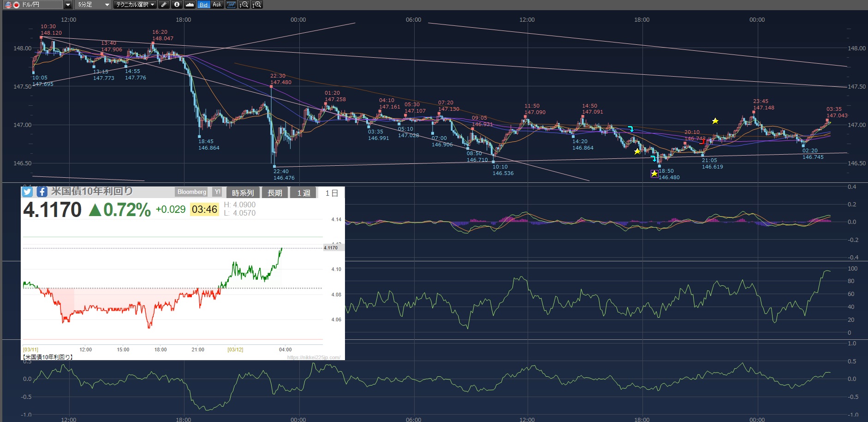Viewport: 868px width, 422px height.
Task: Open the nikkei225jp.com link
Action: [x=314, y=357]
